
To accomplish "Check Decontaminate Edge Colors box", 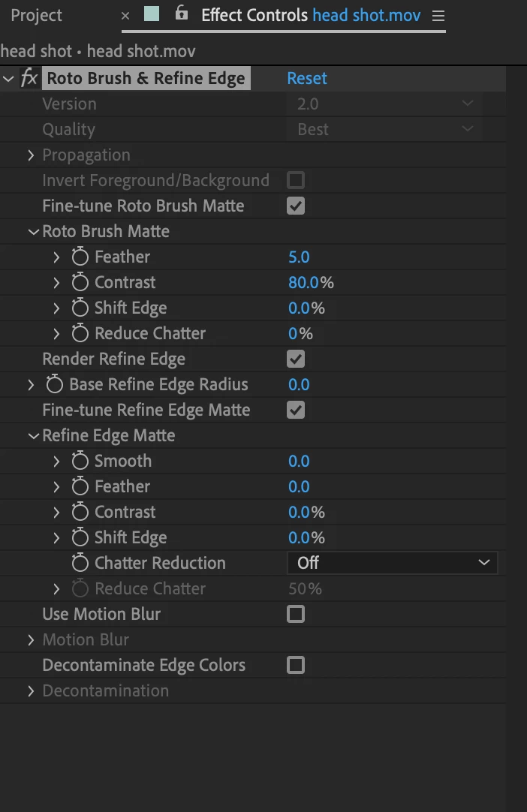I will click(296, 665).
